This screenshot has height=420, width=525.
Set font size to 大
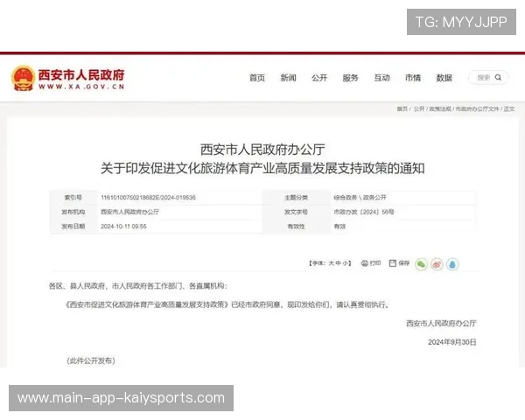coord(332,263)
